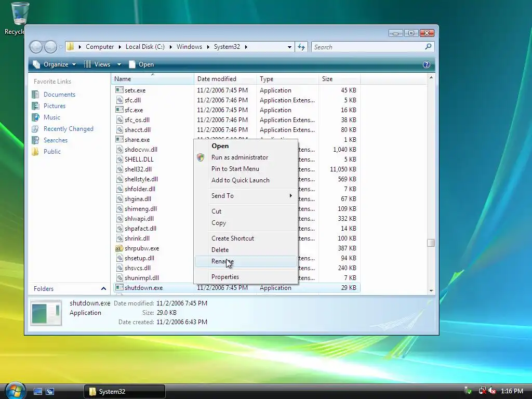Select the shell32.dll file row
This screenshot has height=399, width=532.
coord(236,169)
